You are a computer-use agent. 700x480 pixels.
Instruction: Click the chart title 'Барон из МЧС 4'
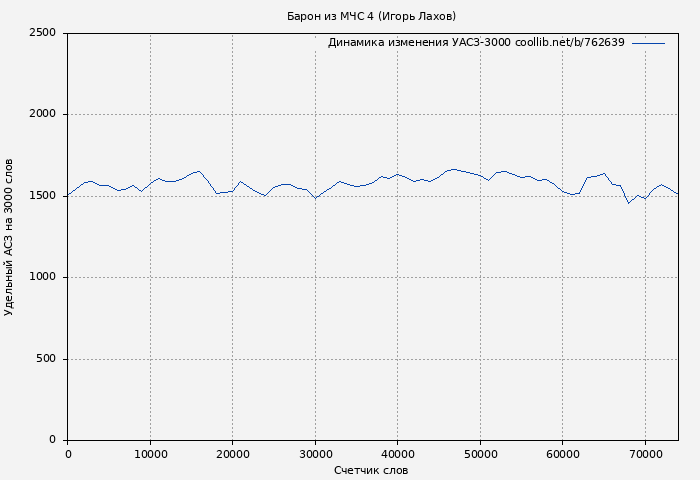pos(371,16)
